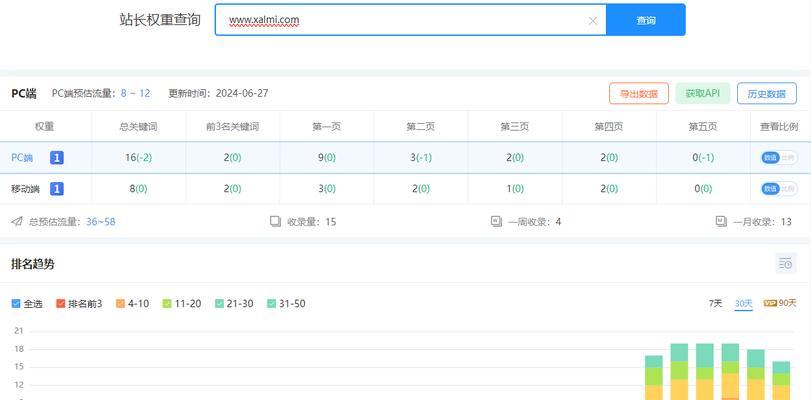Screen dimensions: 811x400
Task: Switch the trend range to VIP 90天
Action: [780, 303]
